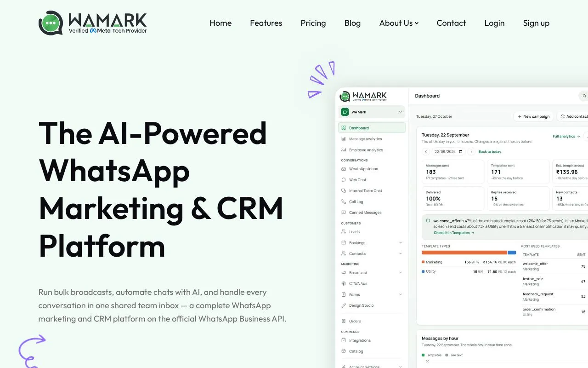Click the feedback_request template row

click(554, 297)
